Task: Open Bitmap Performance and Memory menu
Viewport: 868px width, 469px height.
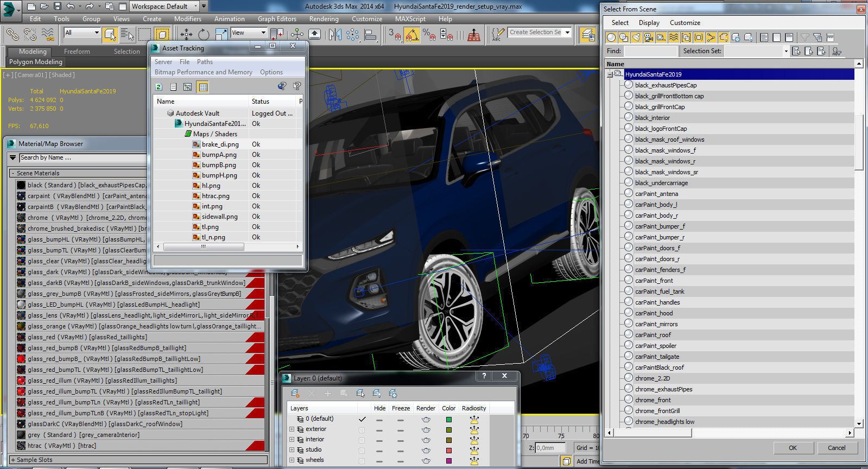Action: click(203, 72)
